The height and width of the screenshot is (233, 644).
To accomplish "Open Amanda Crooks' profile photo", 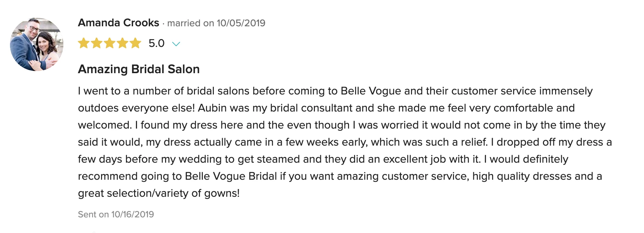I will pyautogui.click(x=37, y=44).
